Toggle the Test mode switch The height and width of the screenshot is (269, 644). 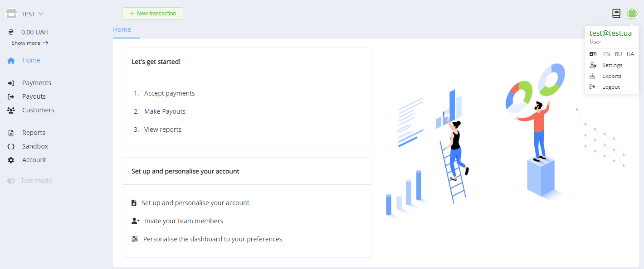point(11,181)
